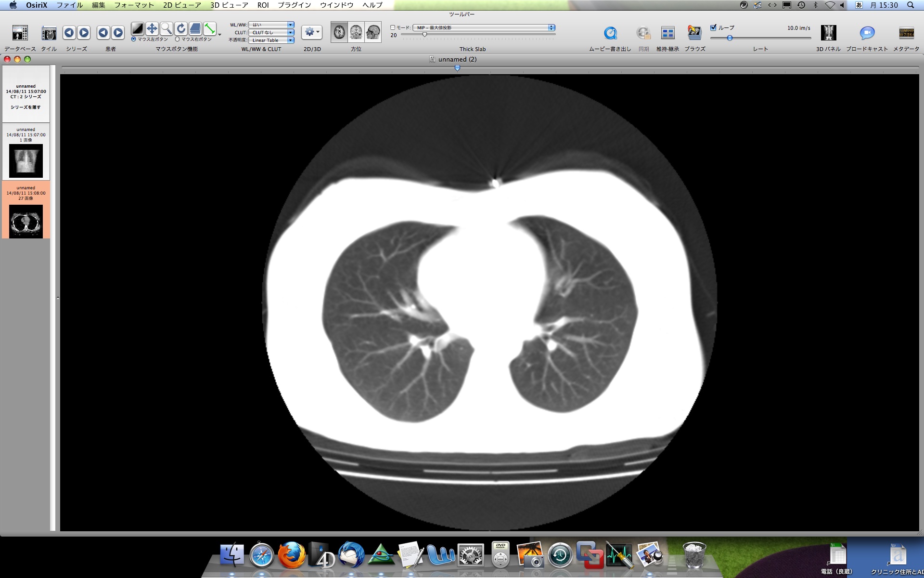
Task: Select マウス右ボタン radio button
Action: [x=178, y=39]
